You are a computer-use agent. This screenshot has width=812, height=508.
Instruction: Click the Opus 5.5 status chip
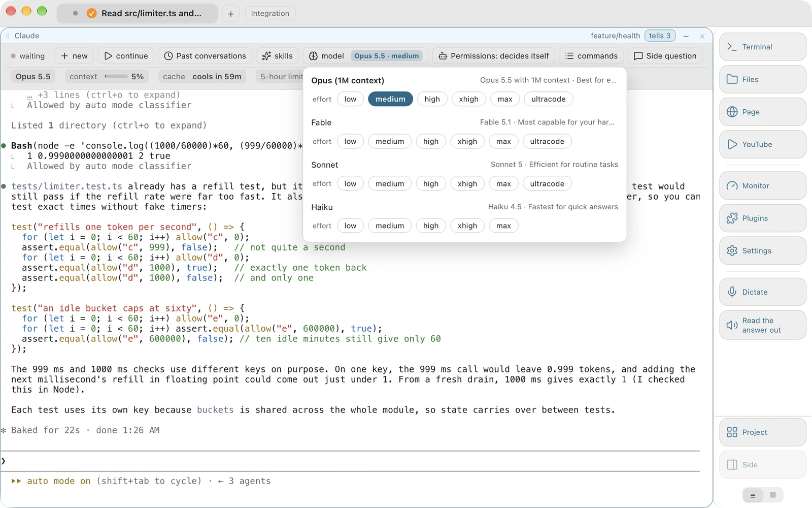click(x=33, y=77)
